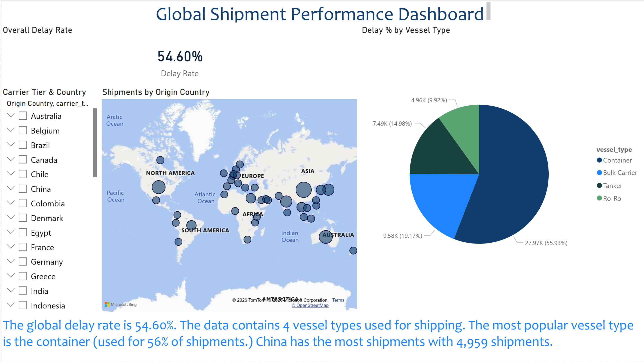Select Tanker legend entry

(x=613, y=185)
